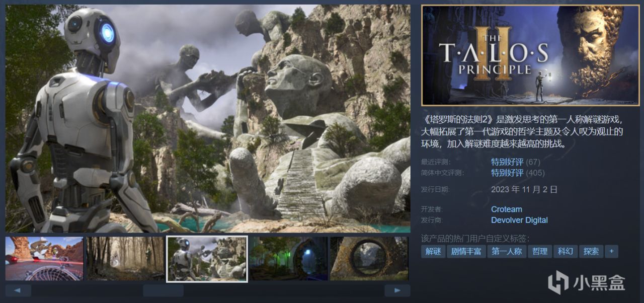Open the 第一人称 tag
The height and width of the screenshot is (303, 644).
point(507,251)
